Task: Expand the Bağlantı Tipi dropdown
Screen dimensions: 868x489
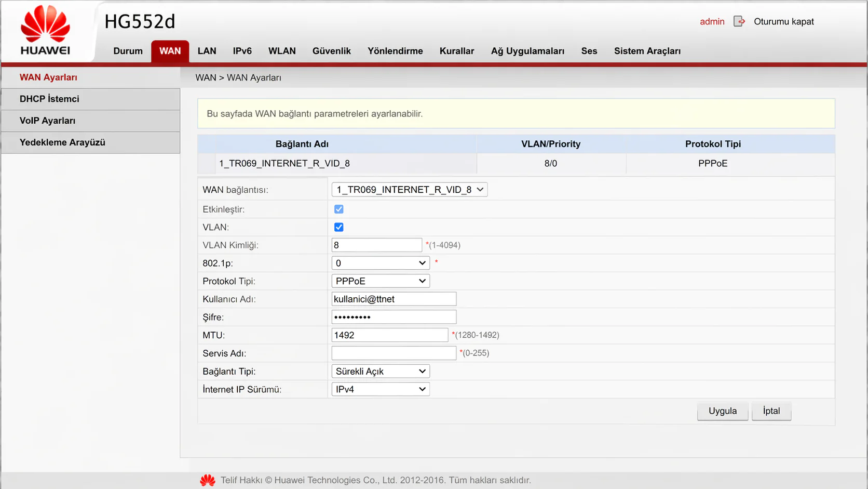Action: point(381,371)
